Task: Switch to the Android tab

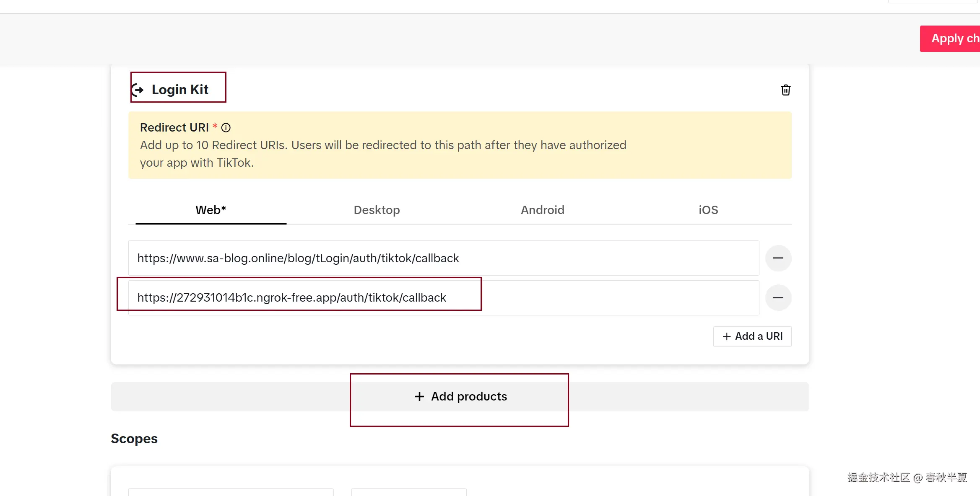Action: point(542,210)
